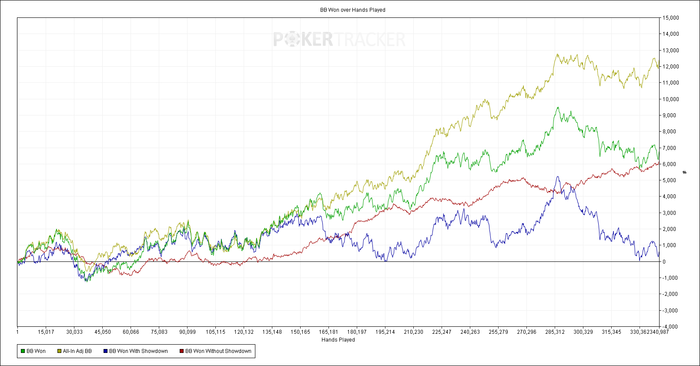This screenshot has width=700, height=366.
Task: Click the x-axis tick label 225,247
Action: 442,332
